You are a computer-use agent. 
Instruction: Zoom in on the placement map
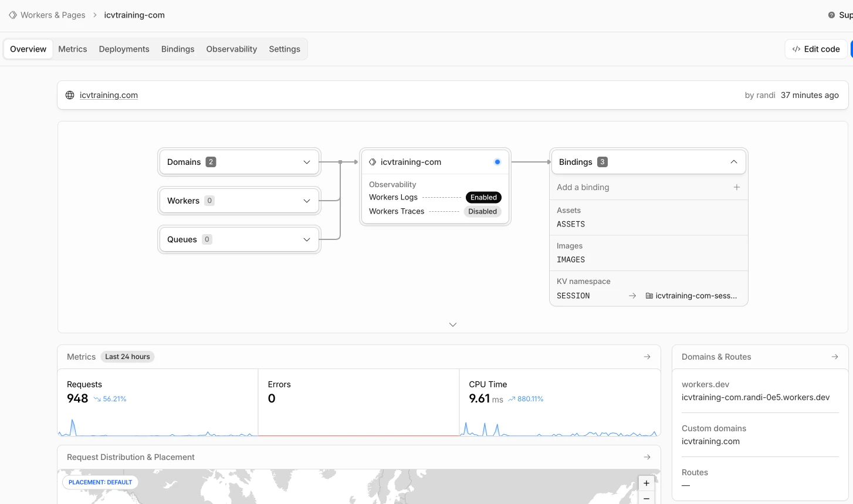pos(646,483)
